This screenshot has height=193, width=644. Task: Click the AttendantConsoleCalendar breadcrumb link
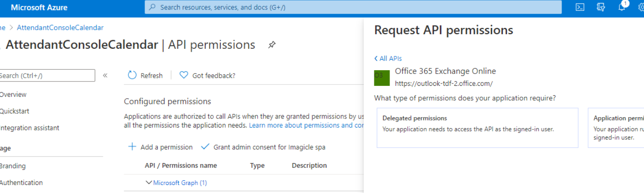click(x=60, y=28)
